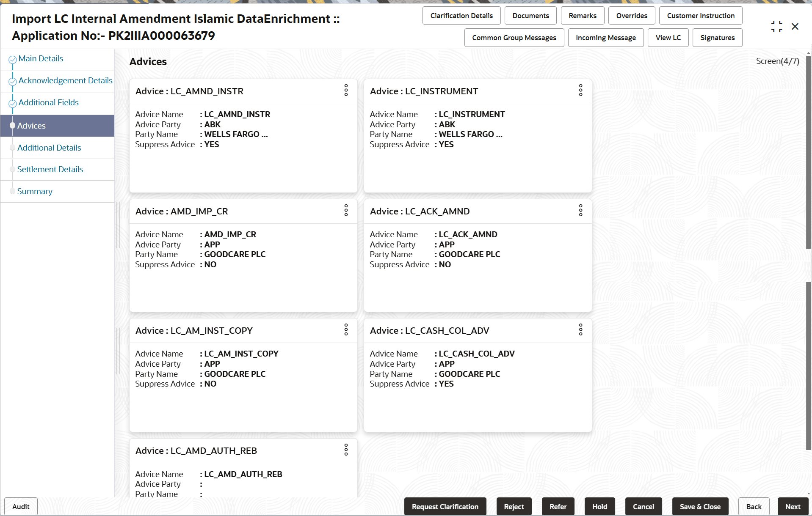Select the Advice : LC_AMND_INSTR card title

click(189, 91)
